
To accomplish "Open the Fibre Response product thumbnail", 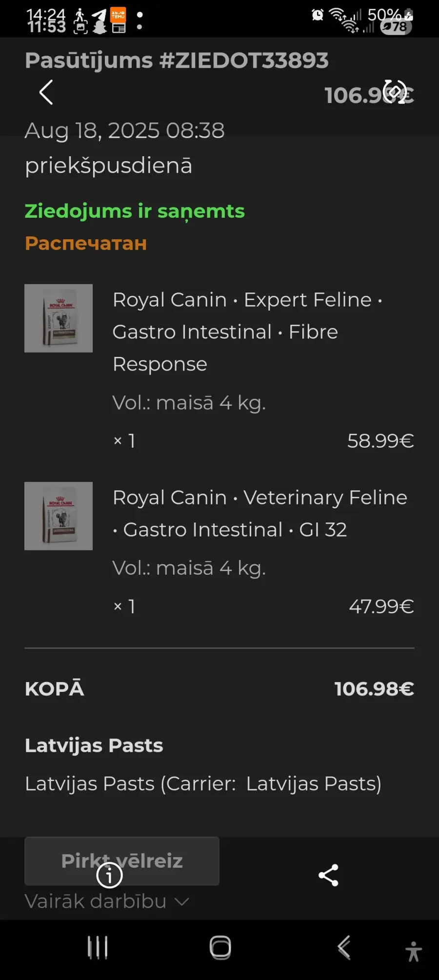I will pyautogui.click(x=59, y=318).
